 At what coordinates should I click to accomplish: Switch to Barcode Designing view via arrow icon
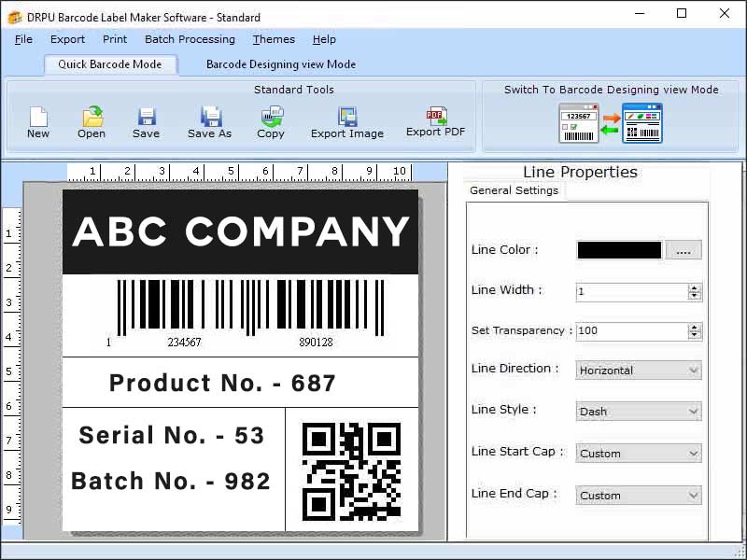click(x=611, y=119)
